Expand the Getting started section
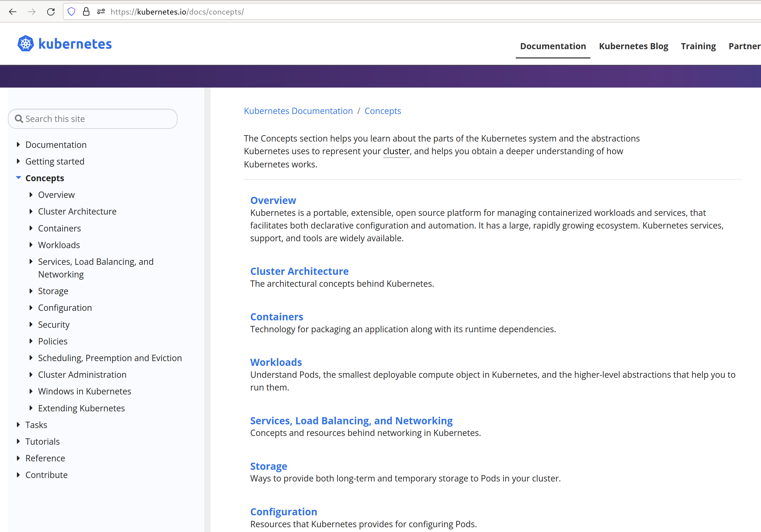761x532 pixels. (x=19, y=161)
